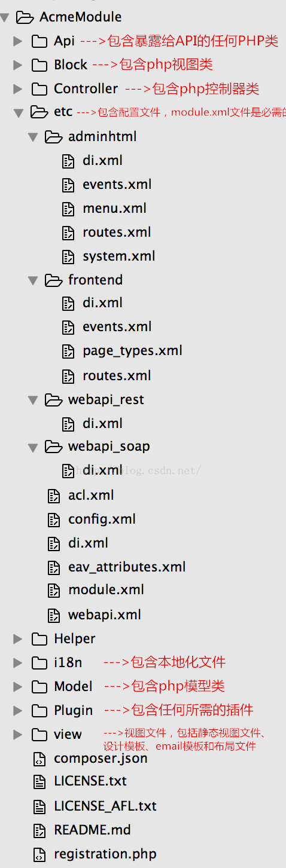Click the Api folder icon
This screenshot has height=868, width=286.
coord(39,41)
